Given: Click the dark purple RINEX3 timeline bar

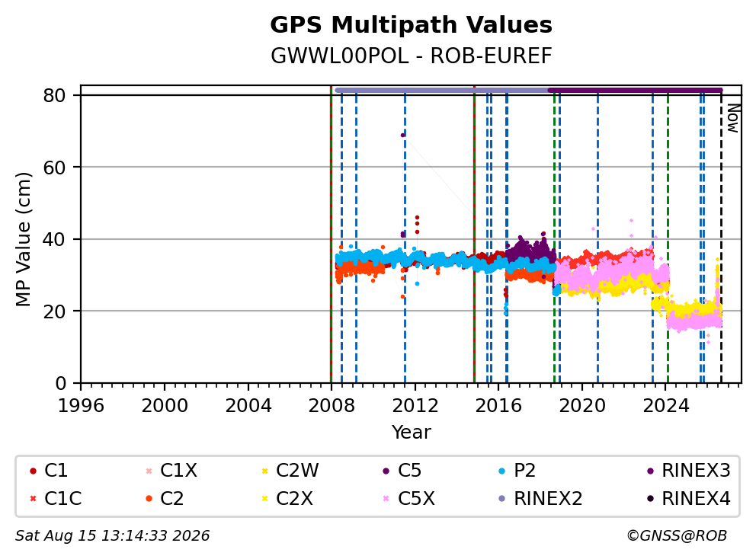Looking at the screenshot, I should pos(635,90).
